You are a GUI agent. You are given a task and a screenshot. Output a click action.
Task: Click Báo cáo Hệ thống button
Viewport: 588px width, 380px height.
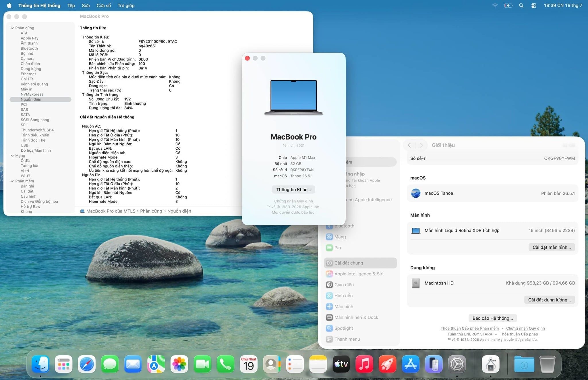[493, 318]
